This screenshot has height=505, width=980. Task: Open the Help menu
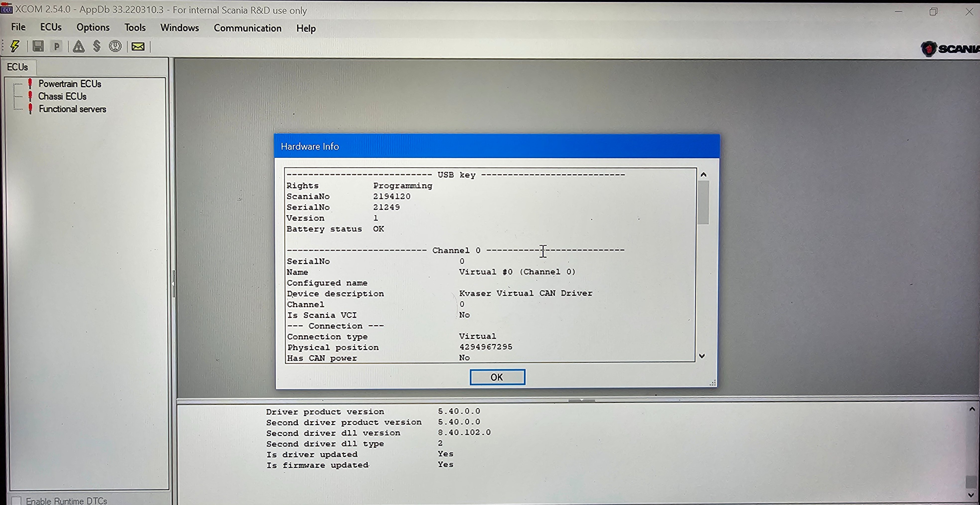click(x=306, y=29)
